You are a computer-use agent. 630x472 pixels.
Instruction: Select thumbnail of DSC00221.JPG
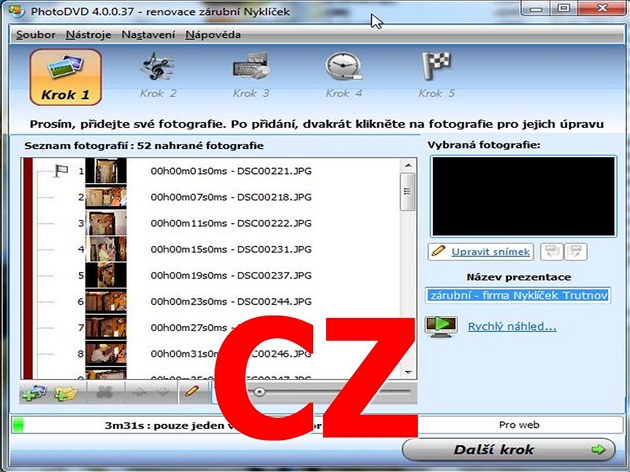pyautogui.click(x=106, y=171)
